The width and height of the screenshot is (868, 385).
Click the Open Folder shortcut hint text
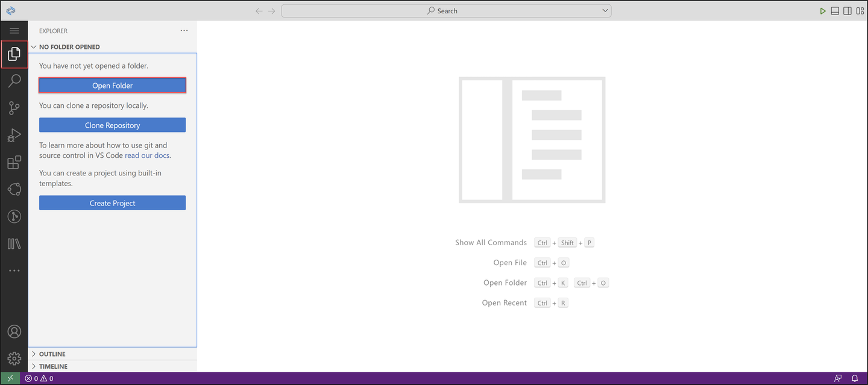[x=505, y=283]
